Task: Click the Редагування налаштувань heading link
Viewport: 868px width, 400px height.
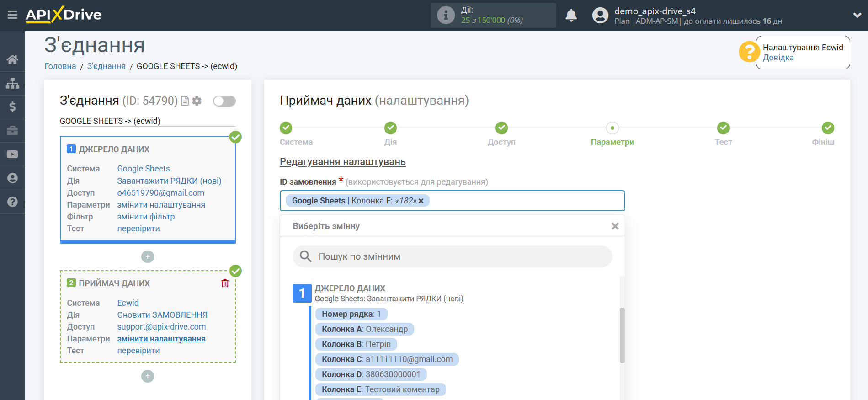Action: (x=342, y=162)
